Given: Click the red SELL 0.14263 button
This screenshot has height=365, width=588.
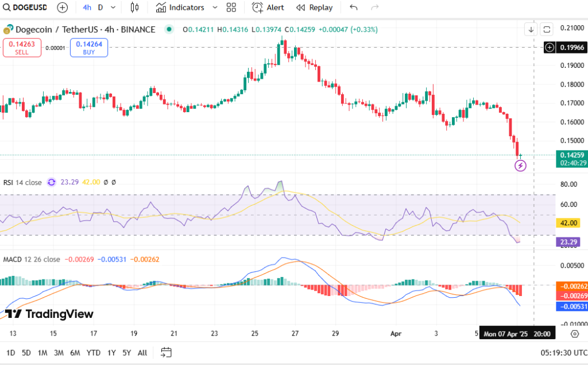Looking at the screenshot, I should 22,48.
